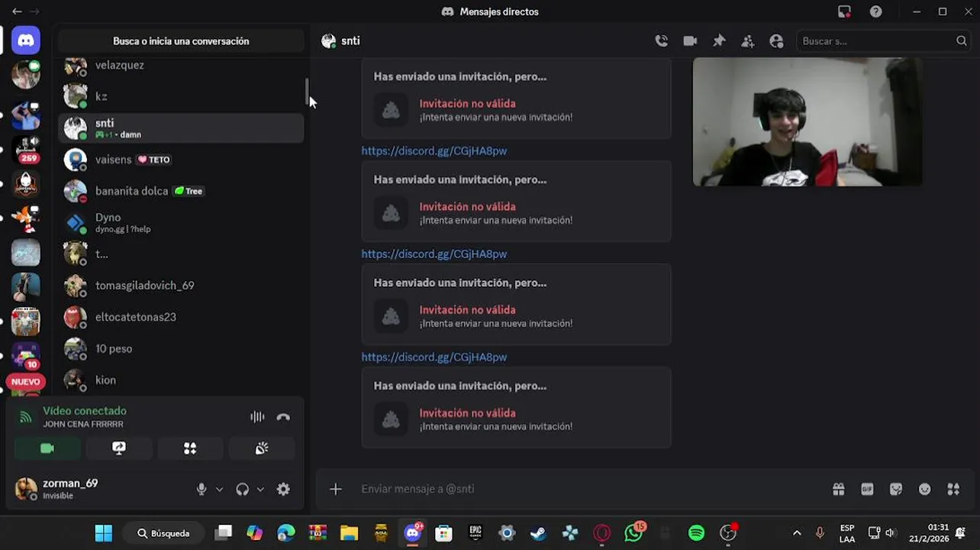Open activities button in voice panel
Image resolution: width=980 pixels, height=550 pixels.
(190, 448)
